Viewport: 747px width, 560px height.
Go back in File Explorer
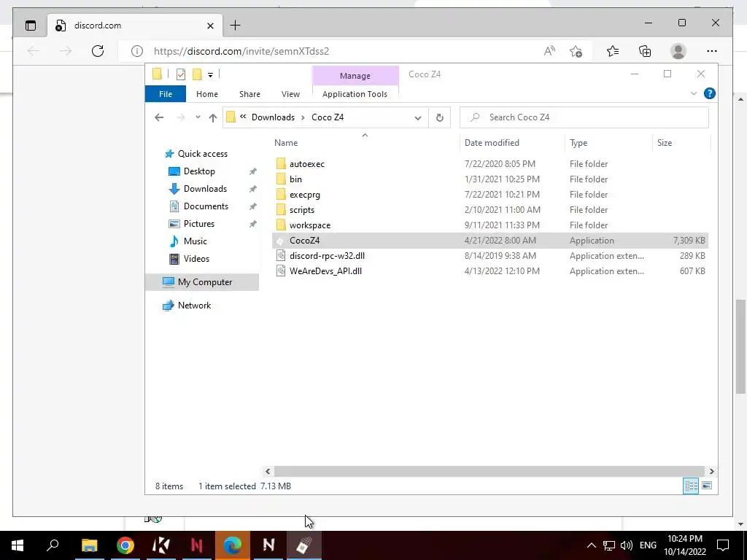tap(159, 117)
